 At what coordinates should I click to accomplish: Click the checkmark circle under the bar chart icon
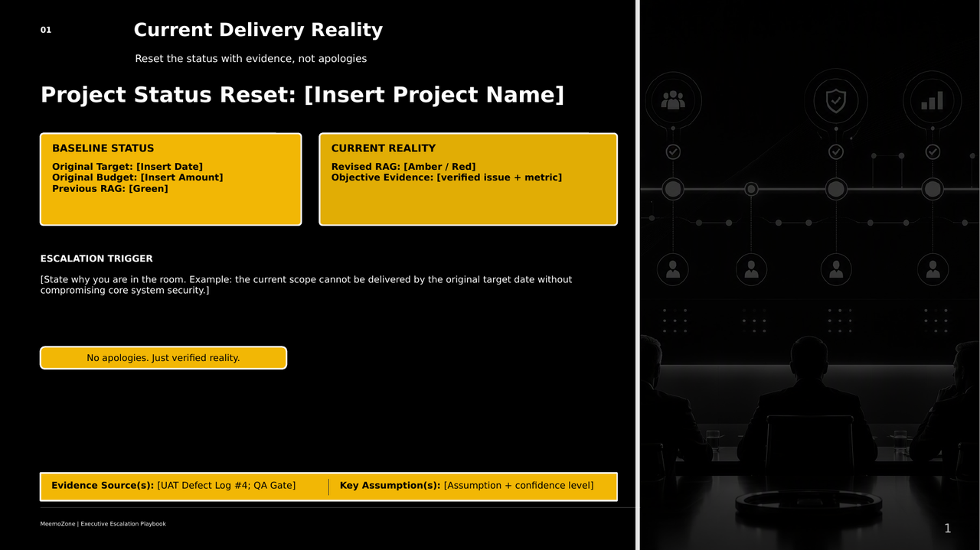pos(933,152)
